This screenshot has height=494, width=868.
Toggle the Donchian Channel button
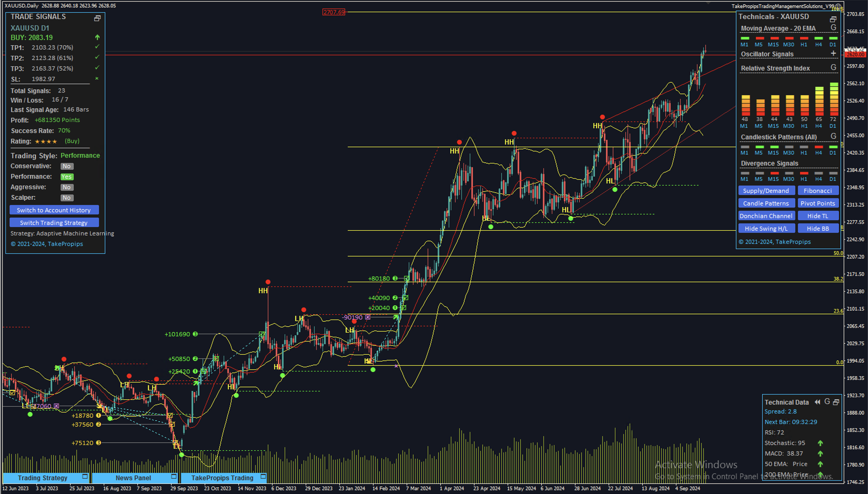(766, 216)
